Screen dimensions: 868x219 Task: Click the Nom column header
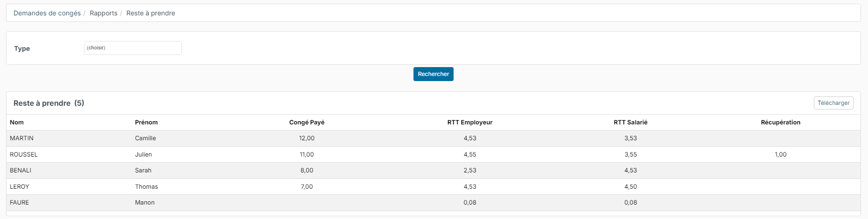[x=17, y=123]
